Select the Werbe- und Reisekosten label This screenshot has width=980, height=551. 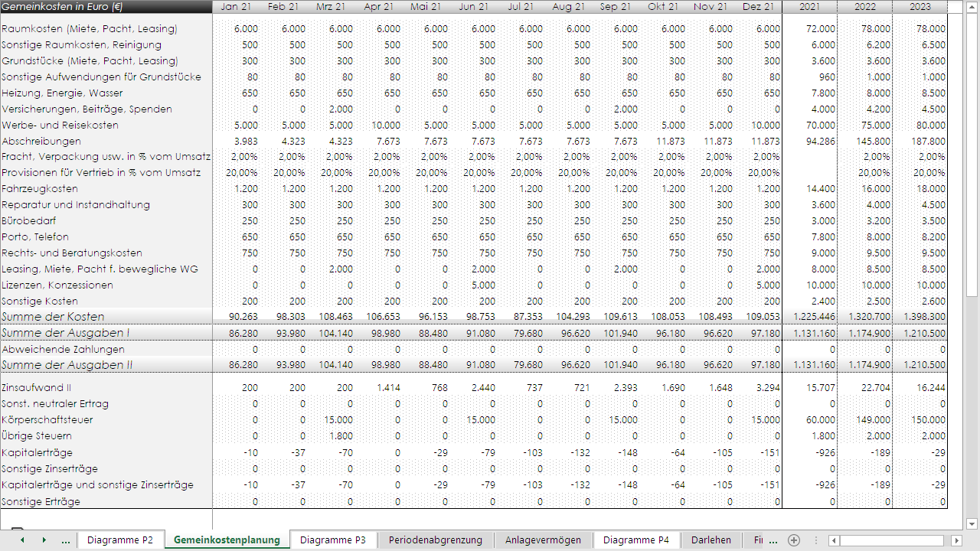tap(60, 125)
